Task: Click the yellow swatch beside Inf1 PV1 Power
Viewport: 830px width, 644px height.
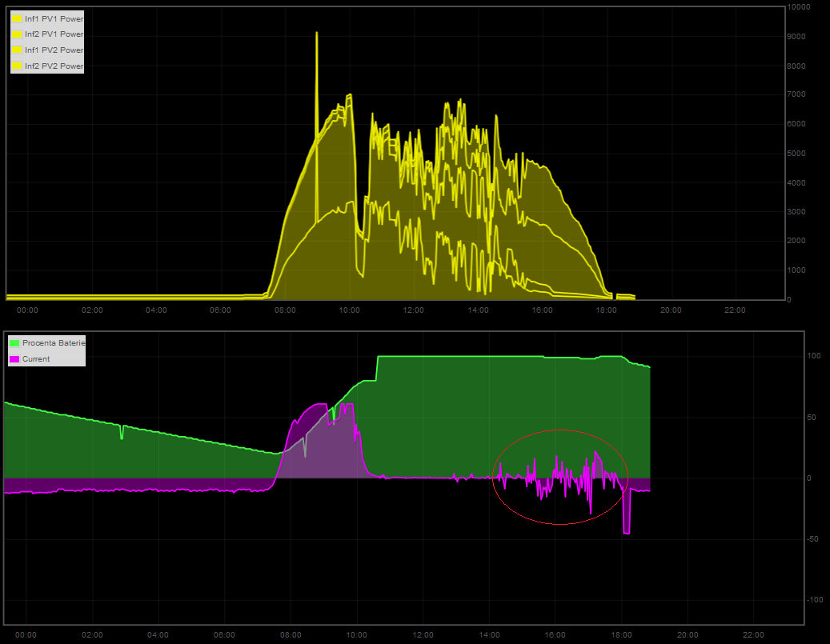Action: coord(17,18)
